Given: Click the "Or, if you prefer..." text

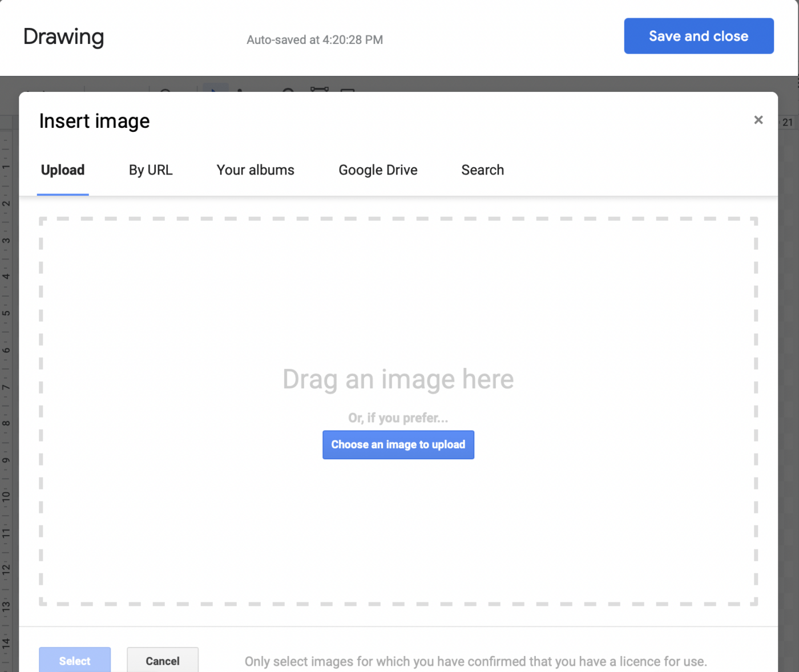Looking at the screenshot, I should 398,418.
